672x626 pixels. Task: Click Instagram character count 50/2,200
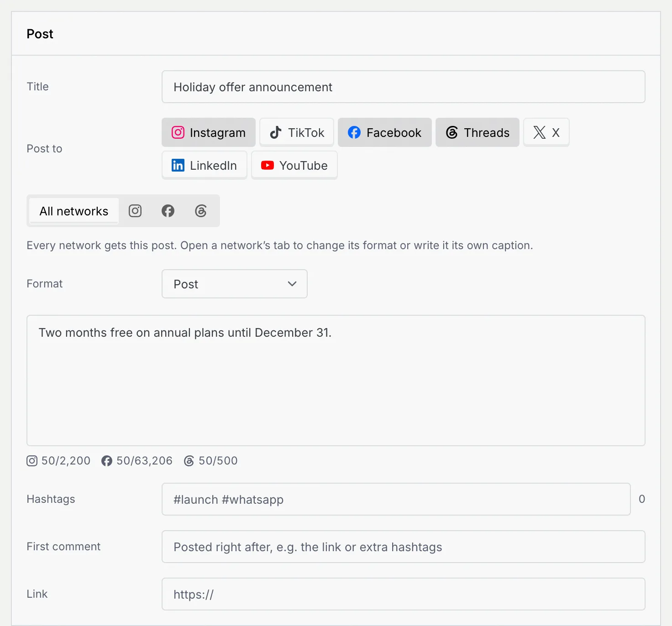tap(58, 461)
